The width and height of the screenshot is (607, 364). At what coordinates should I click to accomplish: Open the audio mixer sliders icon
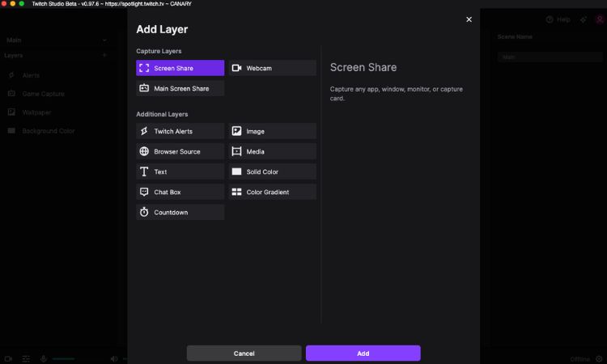coord(26,358)
